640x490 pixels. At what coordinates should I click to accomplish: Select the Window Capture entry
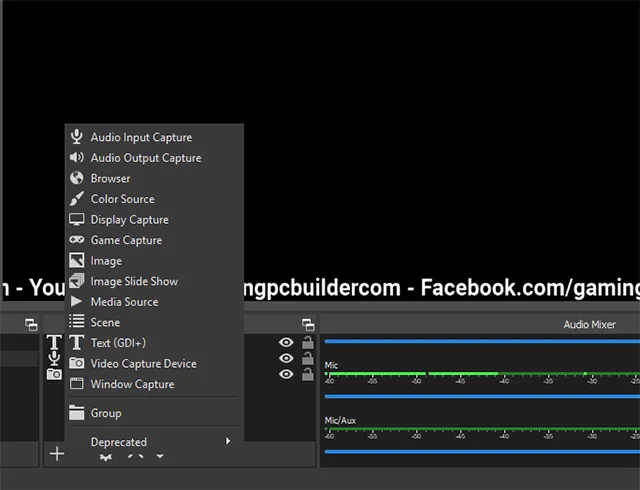point(154,384)
